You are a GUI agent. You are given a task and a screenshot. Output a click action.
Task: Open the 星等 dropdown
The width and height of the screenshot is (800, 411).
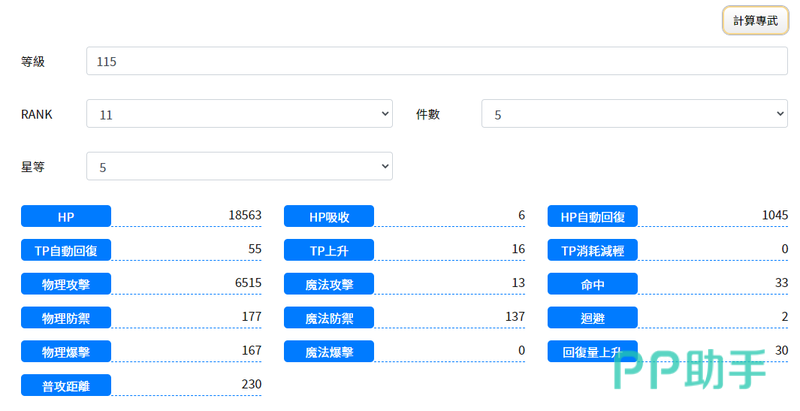[x=239, y=167]
